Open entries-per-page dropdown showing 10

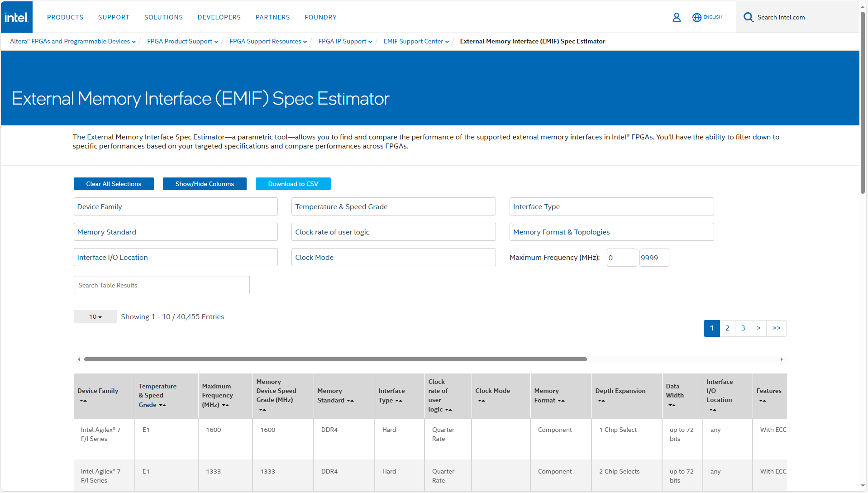[x=95, y=317]
